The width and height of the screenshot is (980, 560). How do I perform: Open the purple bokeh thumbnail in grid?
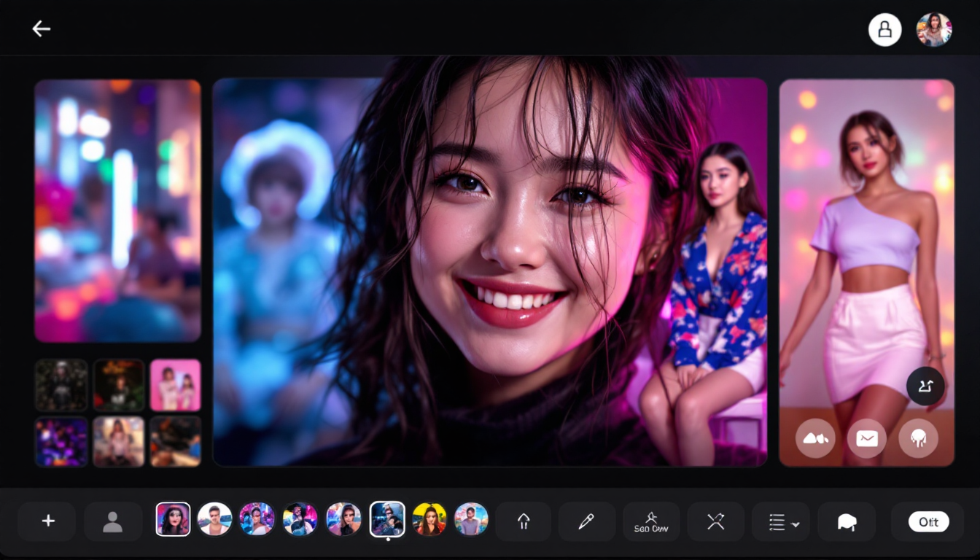(61, 442)
